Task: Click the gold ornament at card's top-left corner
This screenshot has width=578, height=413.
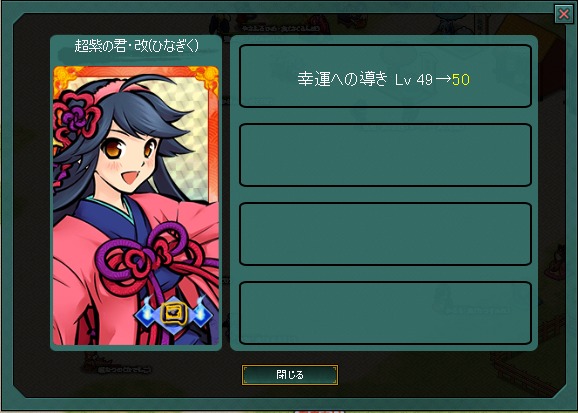Action: tap(64, 78)
